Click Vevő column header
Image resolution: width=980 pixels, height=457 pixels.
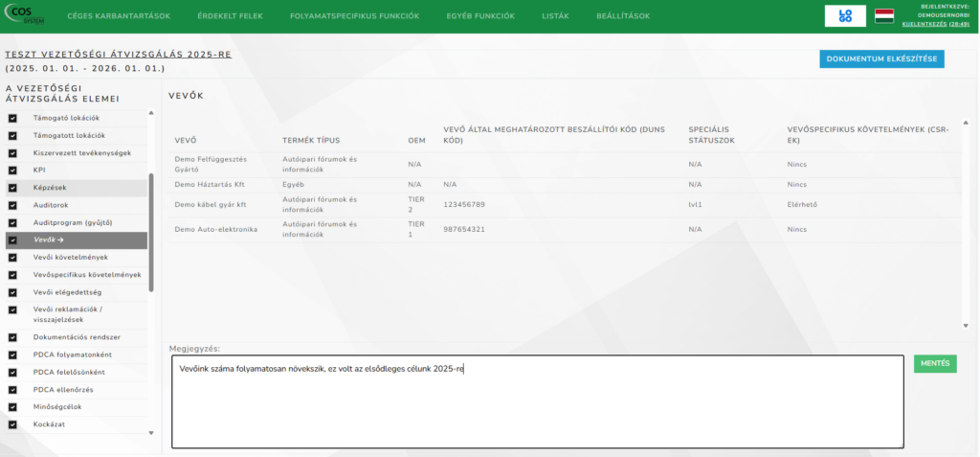pos(186,140)
